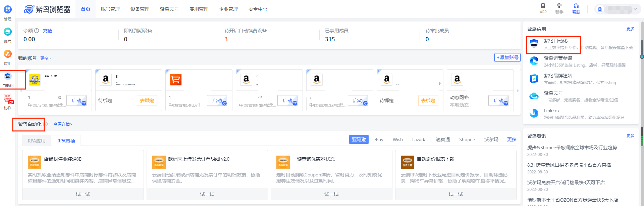The image size is (644, 206).
Task: Open 紫鸟应用 更多 link
Action: pos(631,29)
